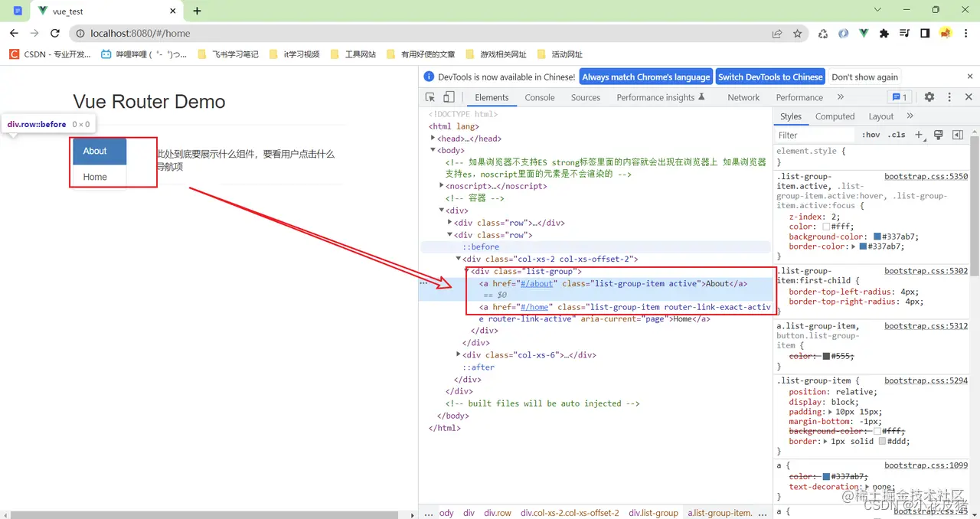This screenshot has width=980, height=519.
Task: Open the issues counter showing 1
Action: point(900,97)
